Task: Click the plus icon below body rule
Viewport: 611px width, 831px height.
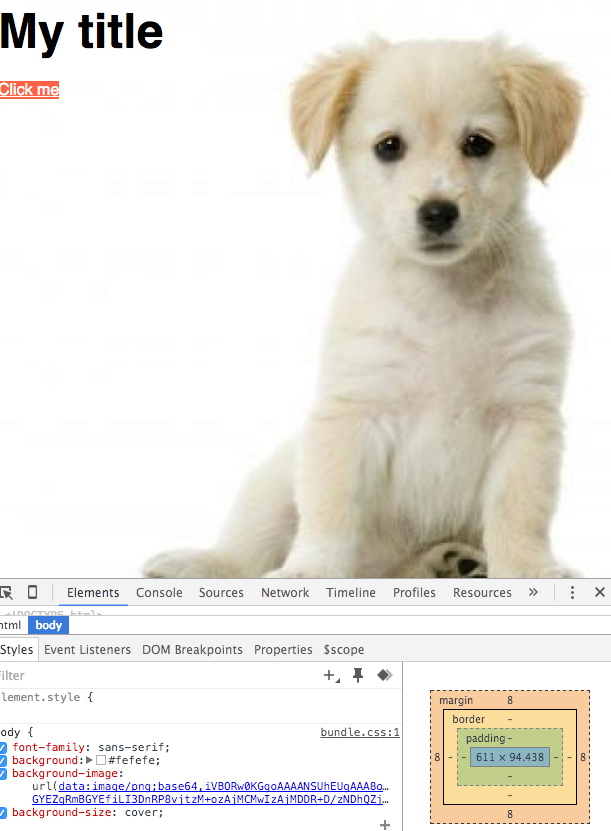Action: [385, 824]
